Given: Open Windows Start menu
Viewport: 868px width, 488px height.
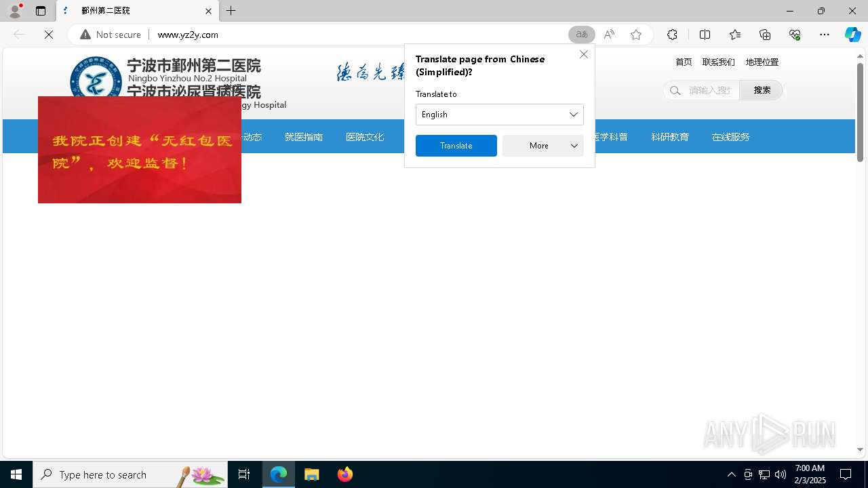Looking at the screenshot, I should [16, 474].
